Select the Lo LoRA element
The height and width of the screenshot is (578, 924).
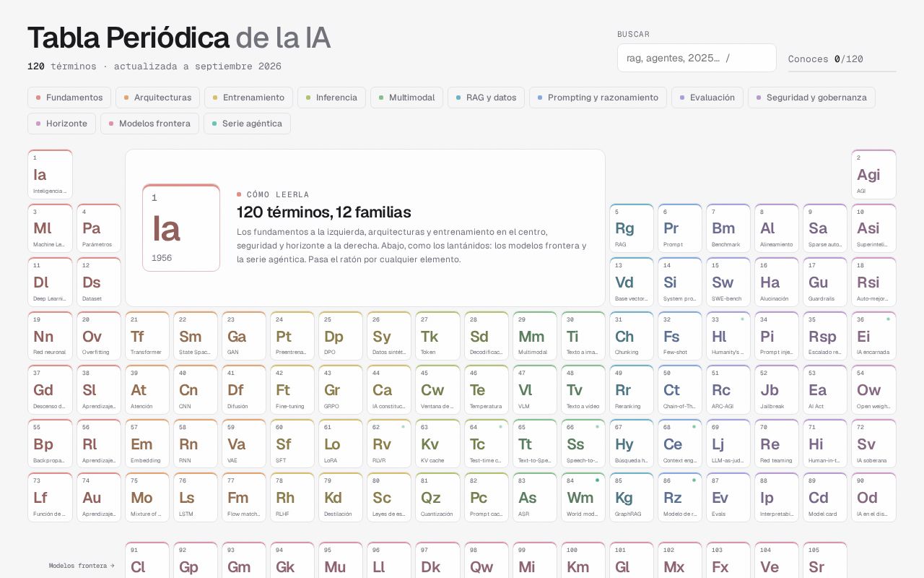click(x=340, y=444)
